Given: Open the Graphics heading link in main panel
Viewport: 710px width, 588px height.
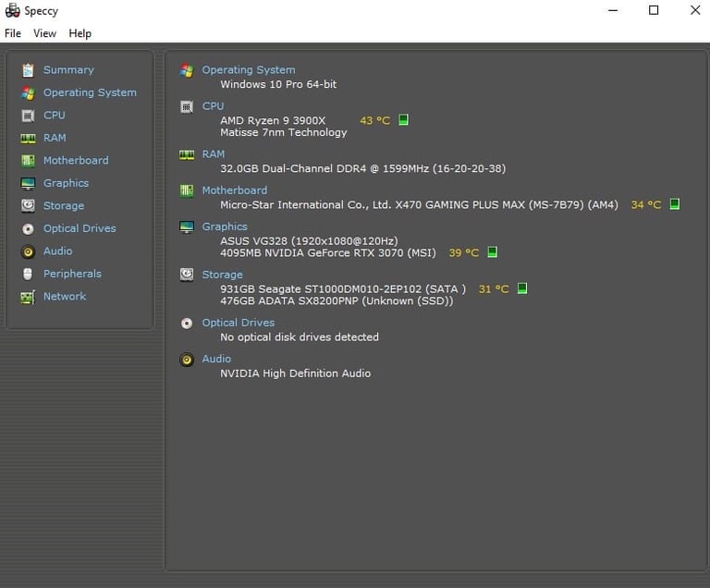Looking at the screenshot, I should click(x=225, y=227).
